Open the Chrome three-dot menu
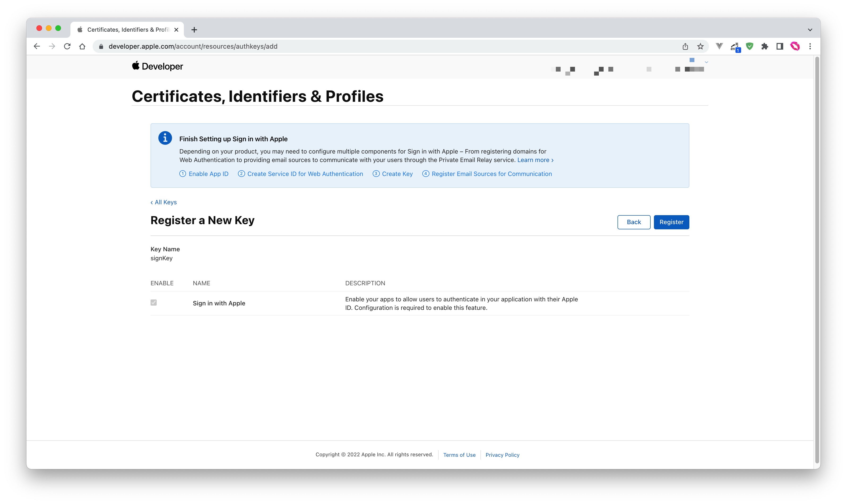 tap(810, 47)
